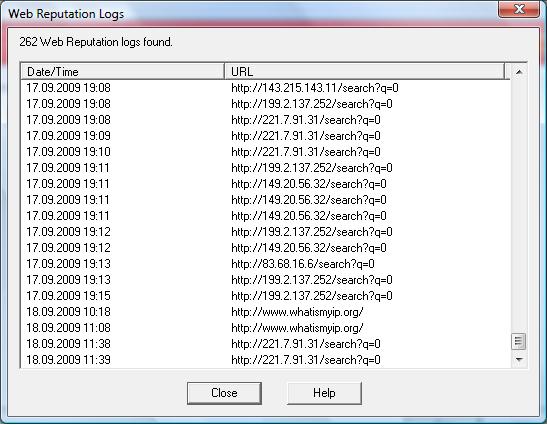
Task: Open Help for Web Reputation Logs
Action: [x=324, y=393]
